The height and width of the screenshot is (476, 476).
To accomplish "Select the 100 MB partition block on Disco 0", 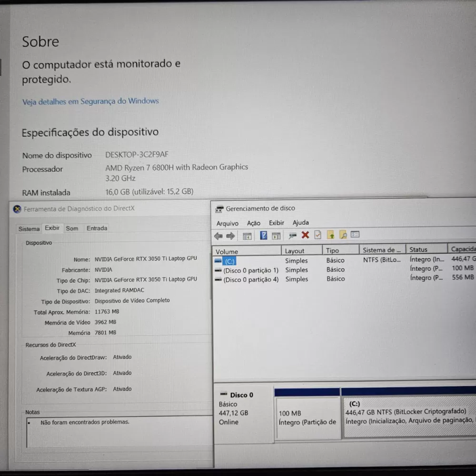I will (307, 417).
